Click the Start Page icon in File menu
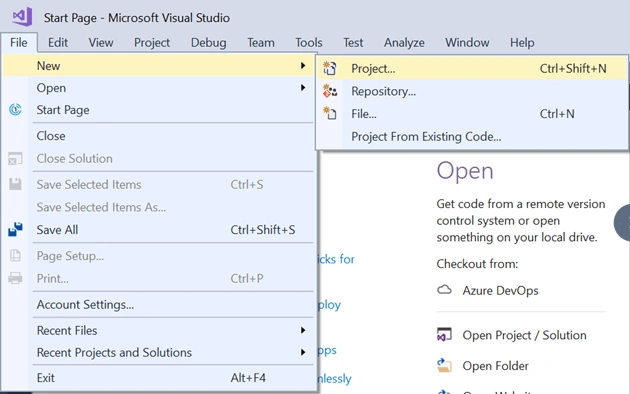Viewport: 630px width, 394px height. (x=15, y=110)
